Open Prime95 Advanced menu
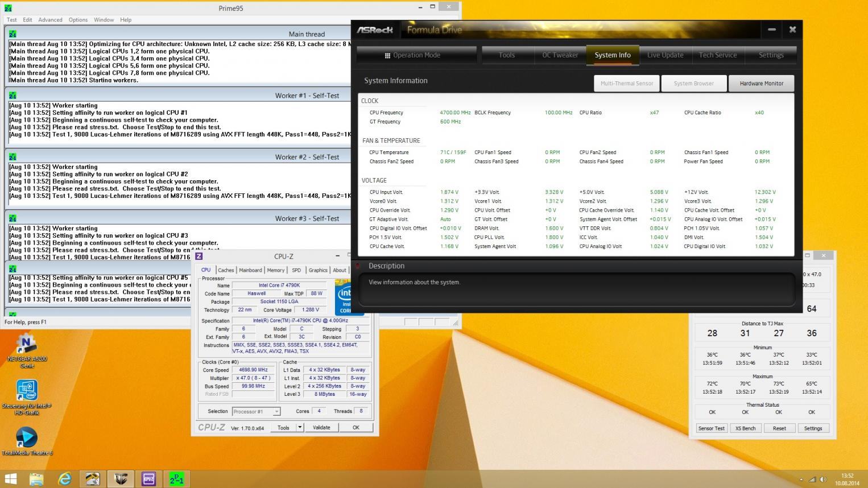 pos(50,20)
